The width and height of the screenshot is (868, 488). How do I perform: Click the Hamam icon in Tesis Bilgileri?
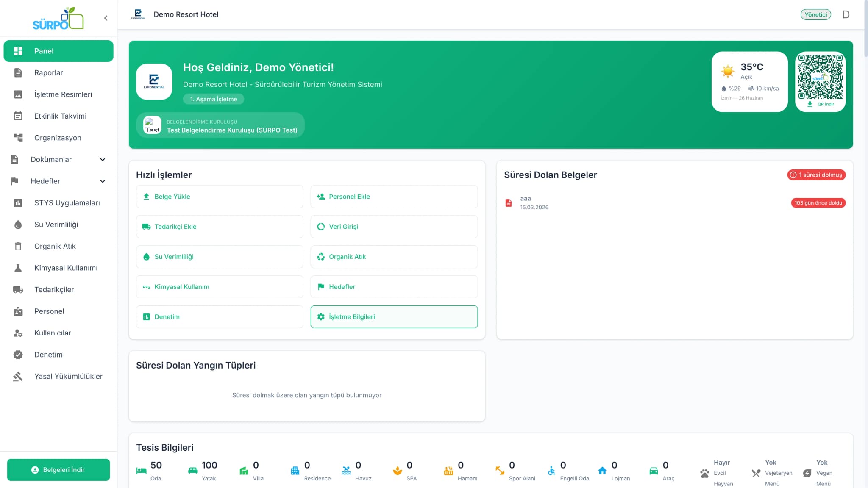click(x=449, y=471)
